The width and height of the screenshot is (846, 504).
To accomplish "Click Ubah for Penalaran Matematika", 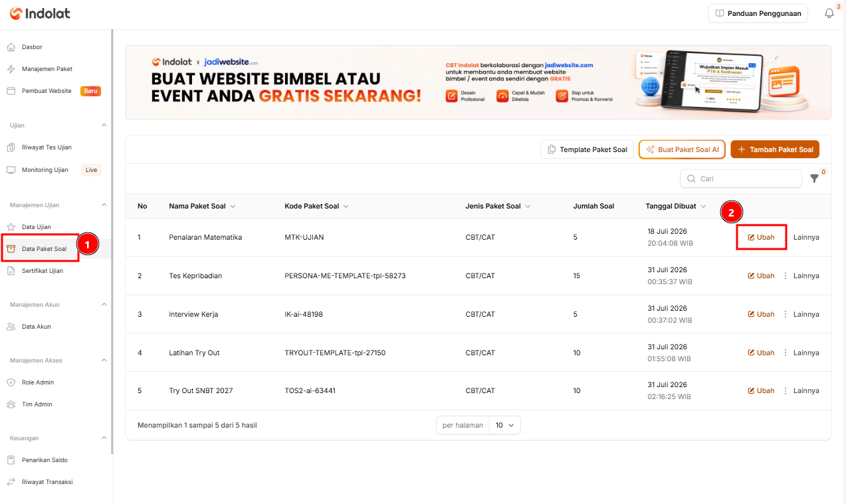I will coord(761,237).
